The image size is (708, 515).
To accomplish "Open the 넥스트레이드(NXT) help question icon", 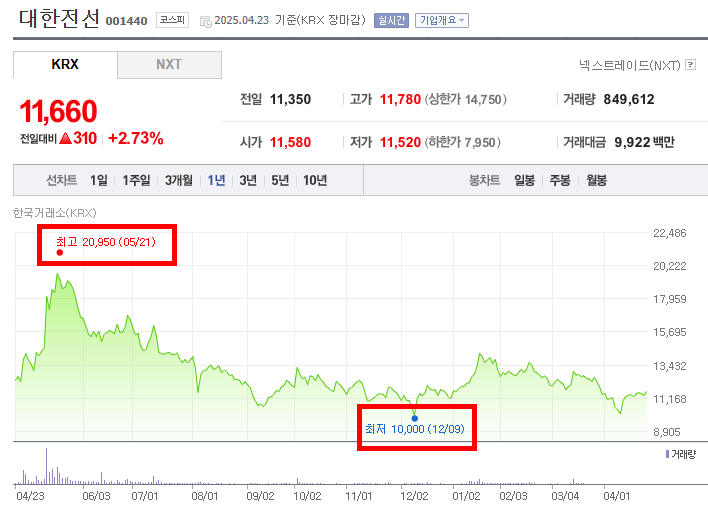I will tap(690, 65).
